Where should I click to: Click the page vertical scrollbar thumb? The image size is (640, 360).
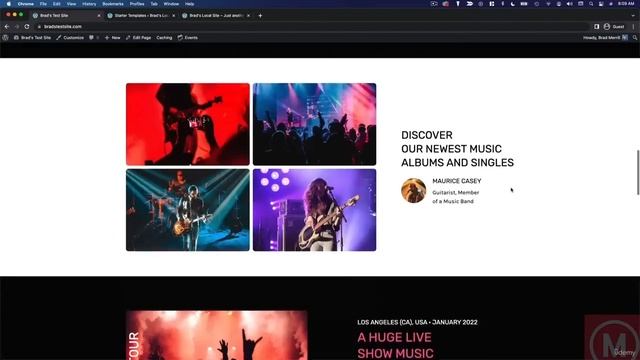tap(638, 172)
